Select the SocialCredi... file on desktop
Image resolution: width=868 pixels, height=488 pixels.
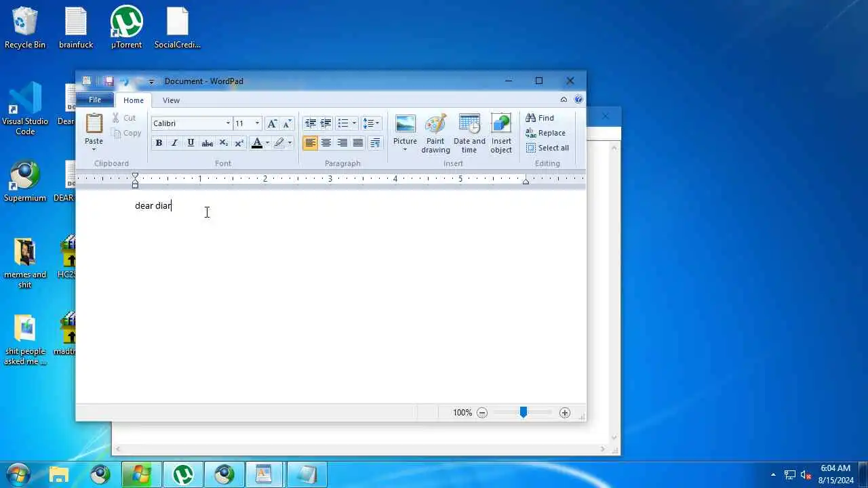178,27
